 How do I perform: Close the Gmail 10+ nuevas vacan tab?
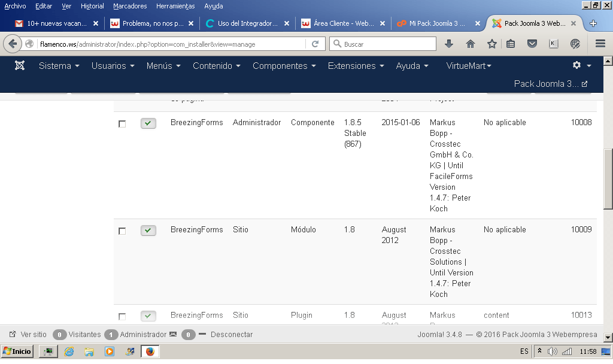coord(96,23)
